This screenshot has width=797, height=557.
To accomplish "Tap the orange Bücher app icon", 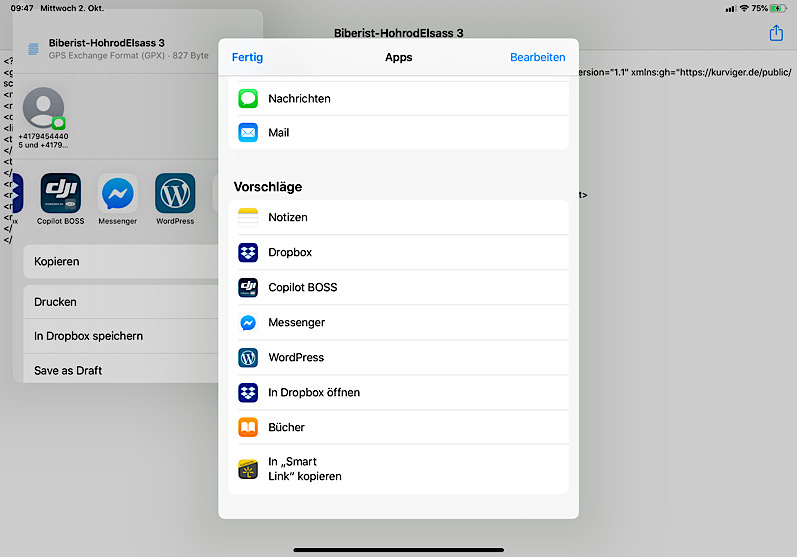I will 248,427.
